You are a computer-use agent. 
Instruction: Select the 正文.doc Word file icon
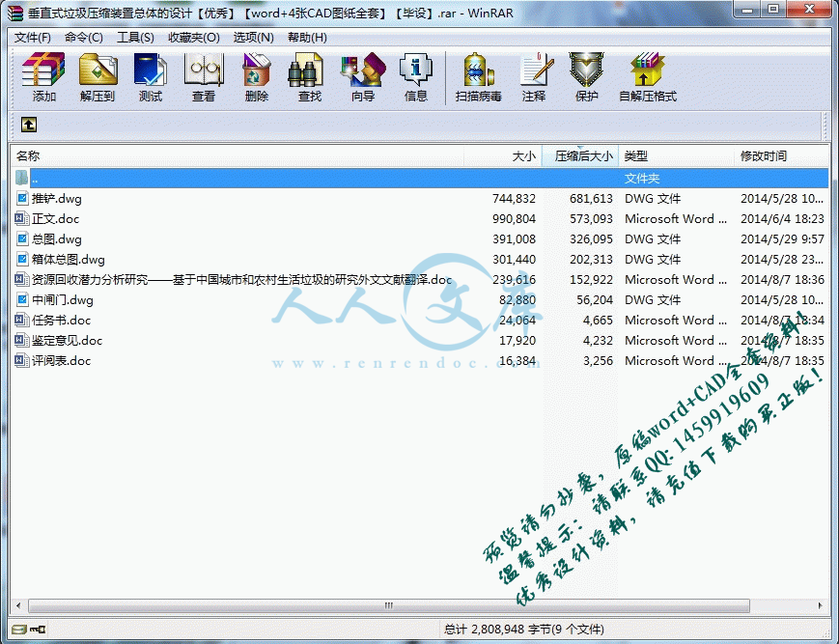coord(21,219)
